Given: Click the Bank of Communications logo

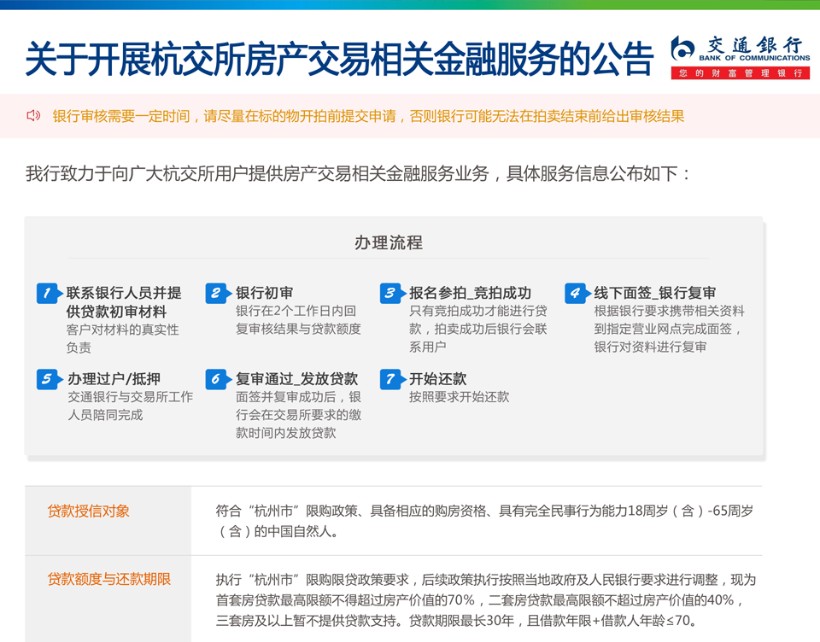Looking at the screenshot, I should pos(739,58).
